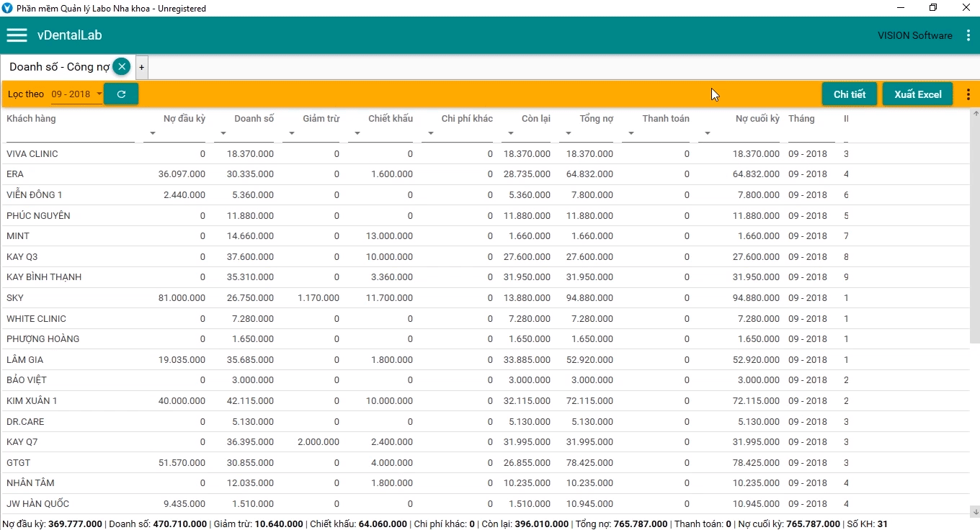Image resolution: width=980 pixels, height=530 pixels.
Task: Open filter dropdown under Thanh toán column
Action: tap(631, 133)
